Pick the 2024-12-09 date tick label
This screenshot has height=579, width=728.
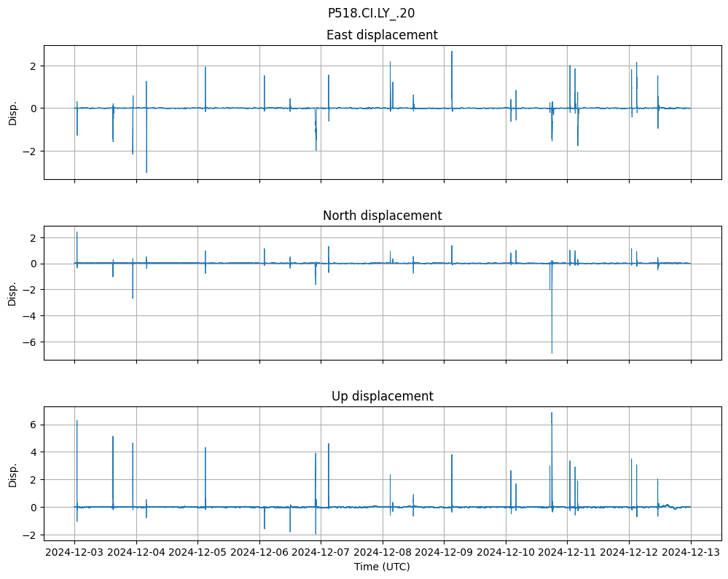pyautogui.click(x=445, y=551)
